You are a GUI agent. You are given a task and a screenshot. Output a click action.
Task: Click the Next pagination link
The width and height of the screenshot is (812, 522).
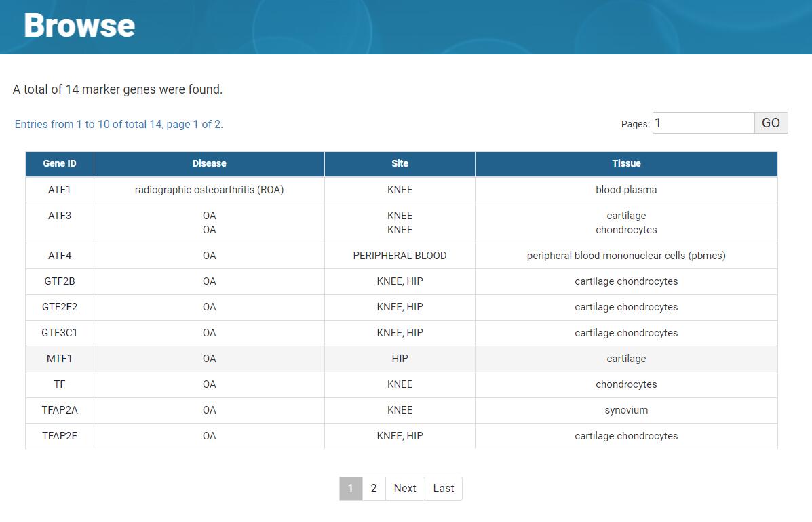point(405,488)
